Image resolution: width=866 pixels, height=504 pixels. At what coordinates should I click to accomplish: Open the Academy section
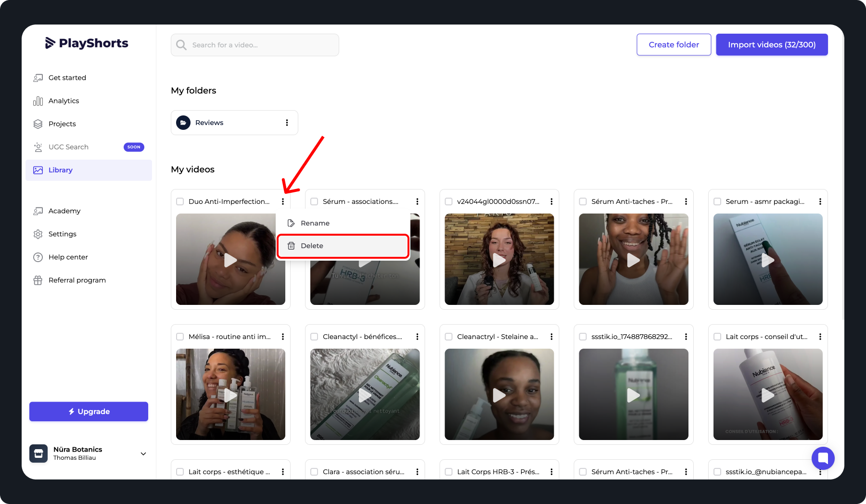pyautogui.click(x=89, y=211)
